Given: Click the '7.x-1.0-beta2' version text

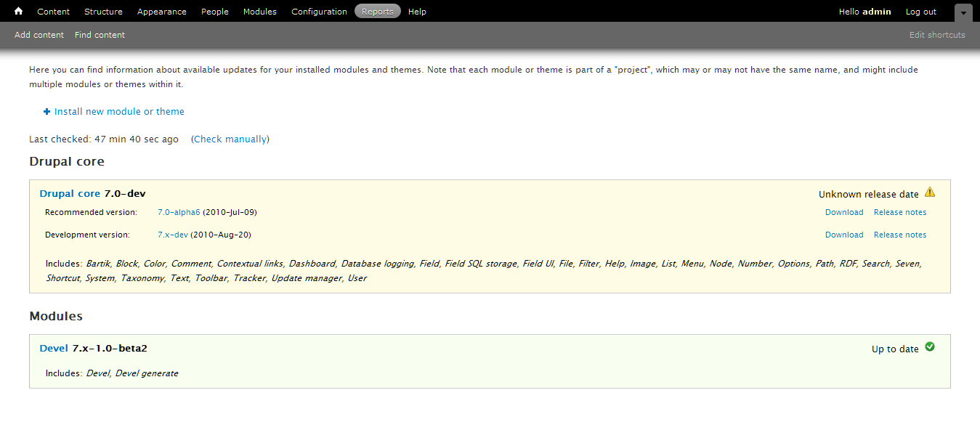Looking at the screenshot, I should coord(110,349).
